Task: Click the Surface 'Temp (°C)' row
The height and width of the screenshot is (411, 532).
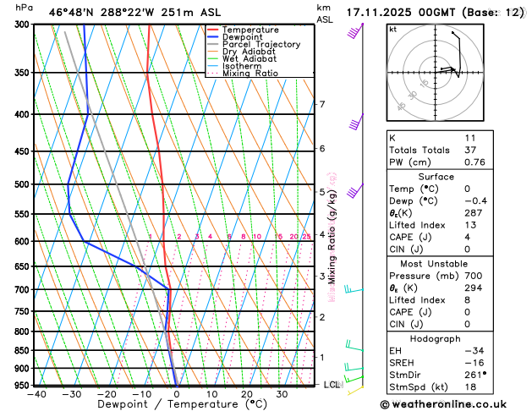Action: point(440,189)
